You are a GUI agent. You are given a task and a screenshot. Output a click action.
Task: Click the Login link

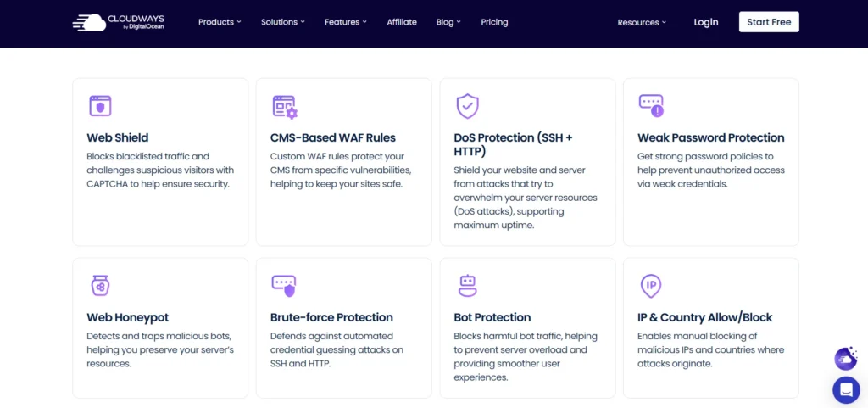click(705, 22)
